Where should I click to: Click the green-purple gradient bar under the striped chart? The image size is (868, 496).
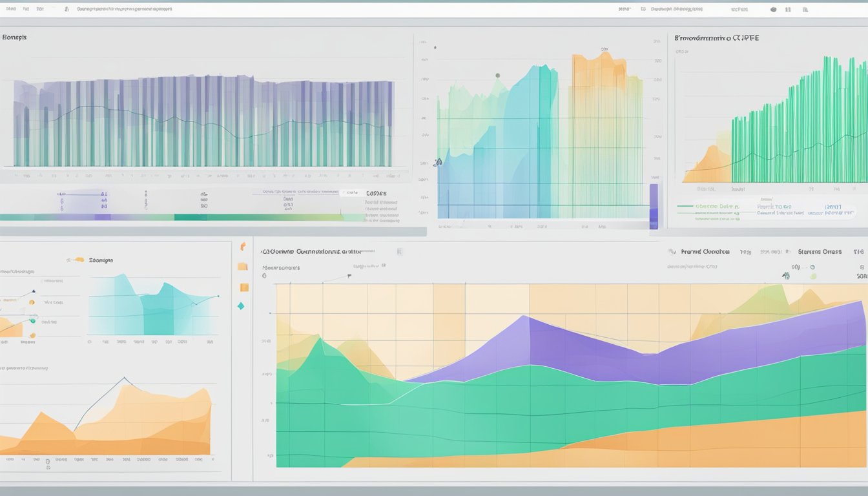183,218
